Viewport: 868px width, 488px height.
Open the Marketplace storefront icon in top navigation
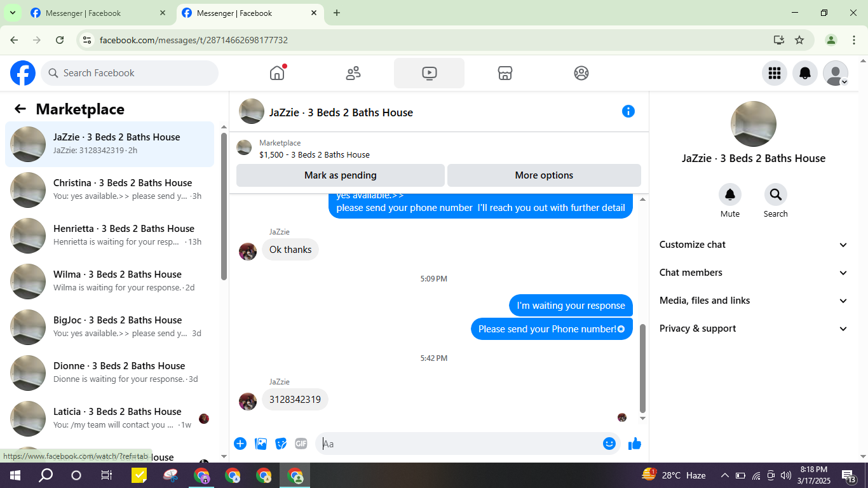505,73
